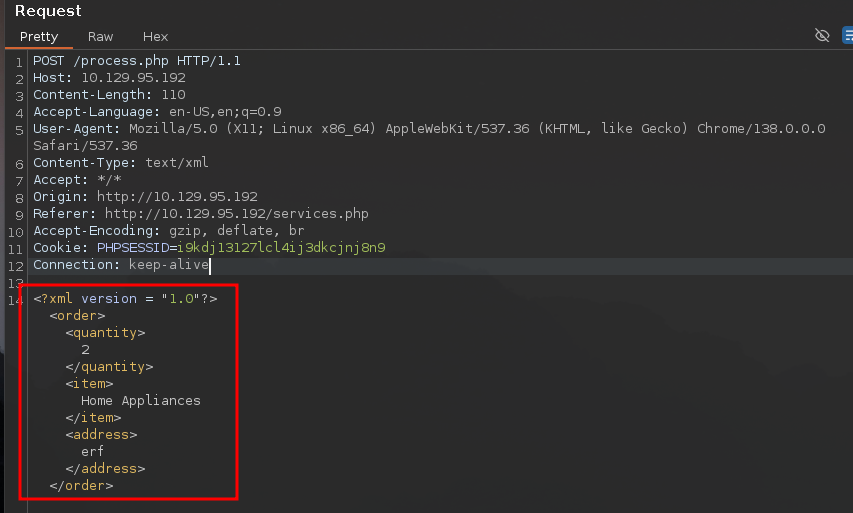This screenshot has width=853, height=513.
Task: Toggle the hidden characters eye icon
Action: [822, 36]
